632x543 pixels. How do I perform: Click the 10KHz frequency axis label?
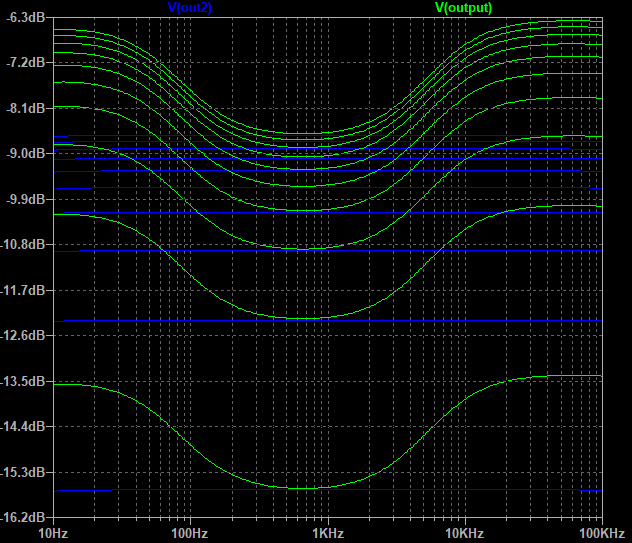coord(464,533)
